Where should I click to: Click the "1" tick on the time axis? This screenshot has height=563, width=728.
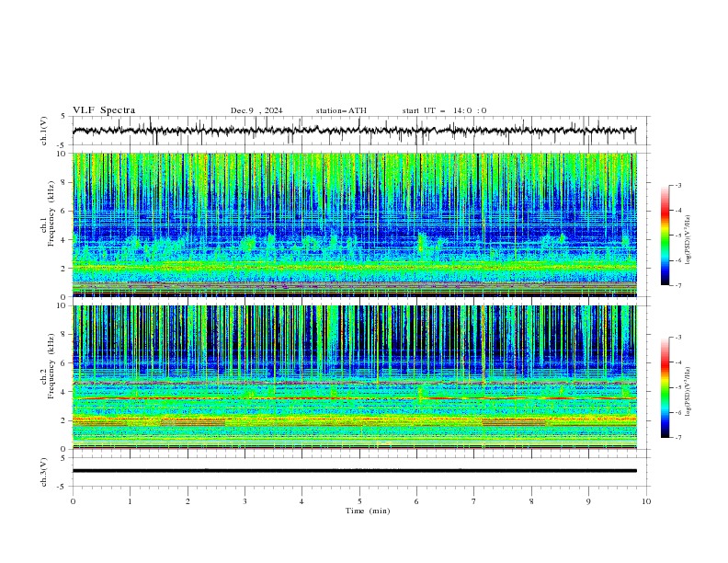pos(130,501)
